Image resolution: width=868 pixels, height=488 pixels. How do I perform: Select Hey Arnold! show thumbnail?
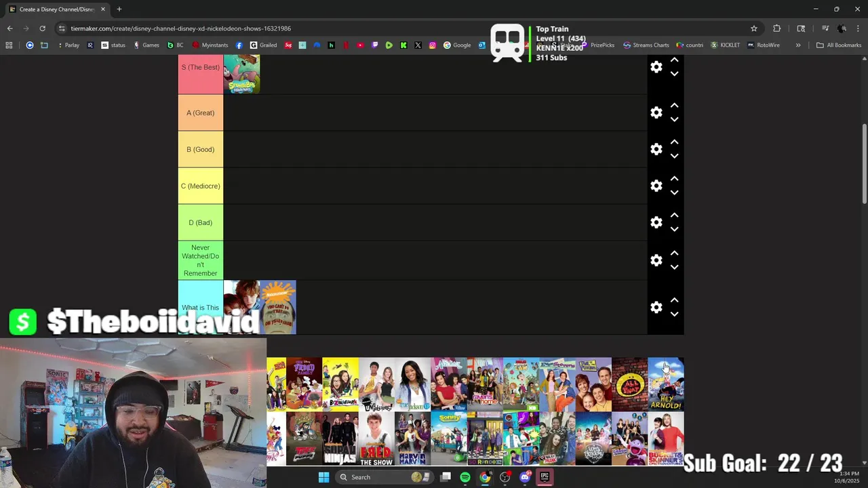(666, 384)
